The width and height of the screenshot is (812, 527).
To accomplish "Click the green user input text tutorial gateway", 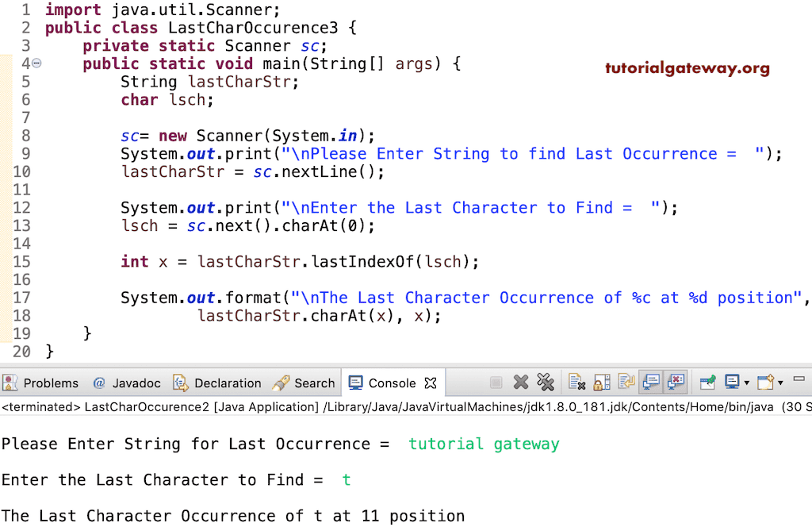I will (484, 444).
